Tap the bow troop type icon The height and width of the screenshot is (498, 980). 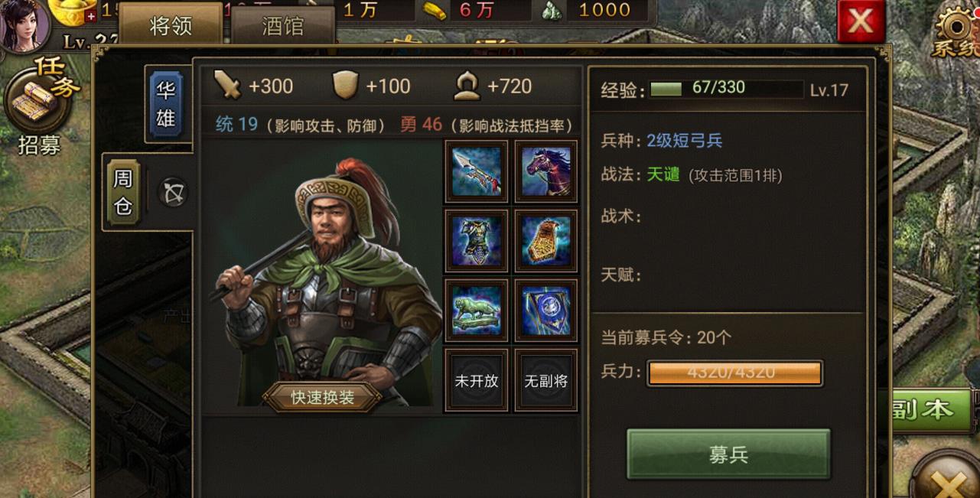(174, 193)
